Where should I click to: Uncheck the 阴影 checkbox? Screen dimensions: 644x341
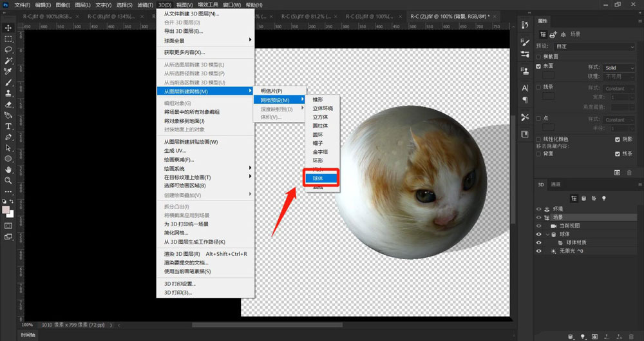pyautogui.click(x=618, y=139)
